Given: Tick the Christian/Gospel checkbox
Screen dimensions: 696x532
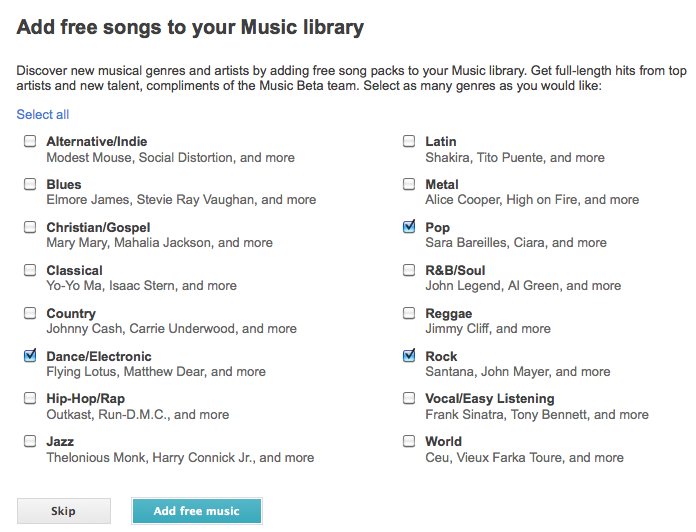Looking at the screenshot, I should coord(30,228).
